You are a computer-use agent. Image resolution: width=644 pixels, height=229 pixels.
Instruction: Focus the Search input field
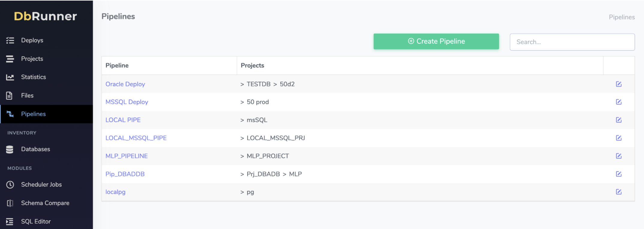[x=572, y=42]
